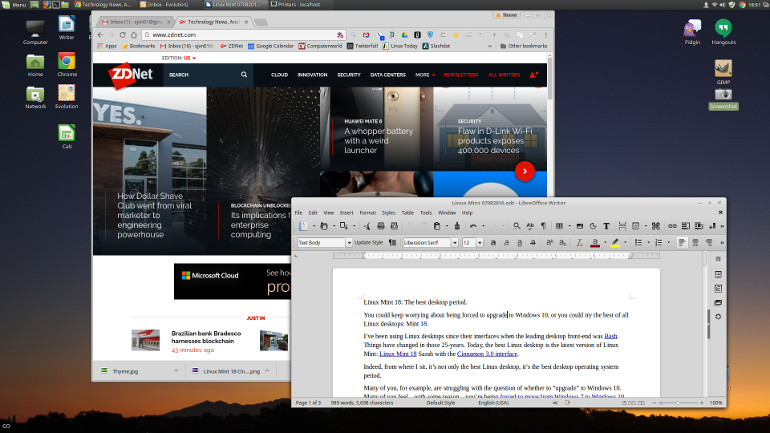Viewport: 770px width, 433px height.
Task: Click the Undo arrow in Writer toolbar
Action: (473, 226)
